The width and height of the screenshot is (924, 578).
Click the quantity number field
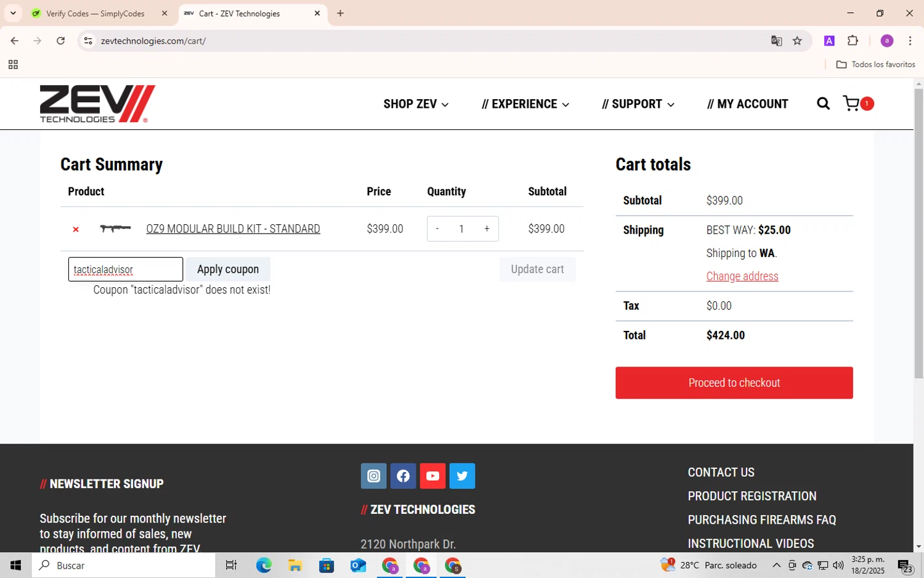(x=461, y=229)
